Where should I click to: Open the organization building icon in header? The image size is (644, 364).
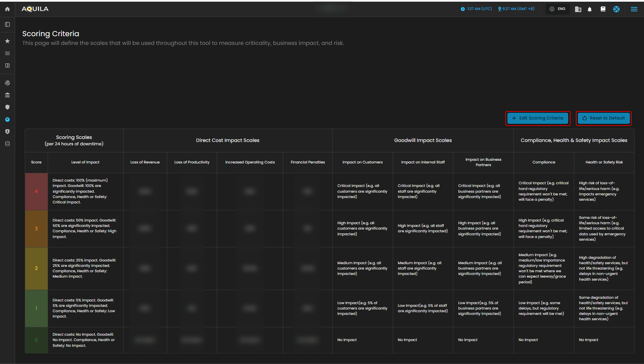click(578, 9)
